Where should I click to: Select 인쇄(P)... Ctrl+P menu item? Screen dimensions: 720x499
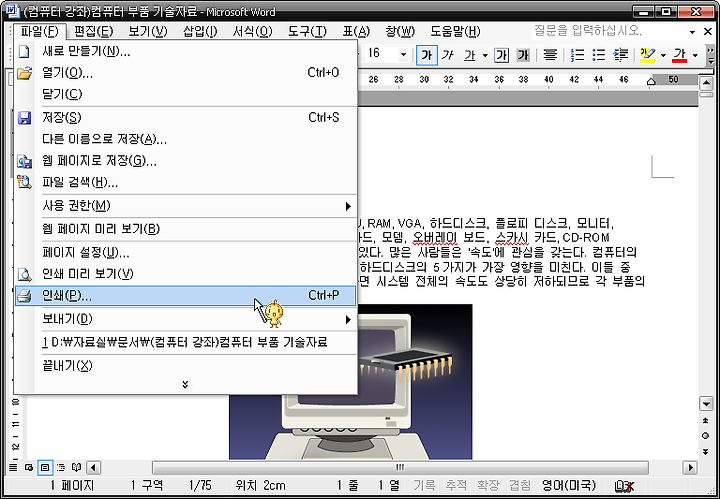click(186, 296)
